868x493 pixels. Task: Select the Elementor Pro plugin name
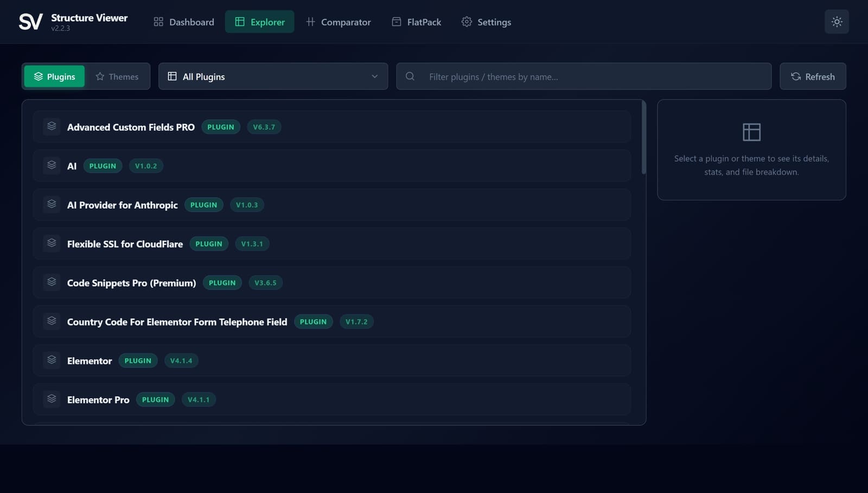(98, 400)
